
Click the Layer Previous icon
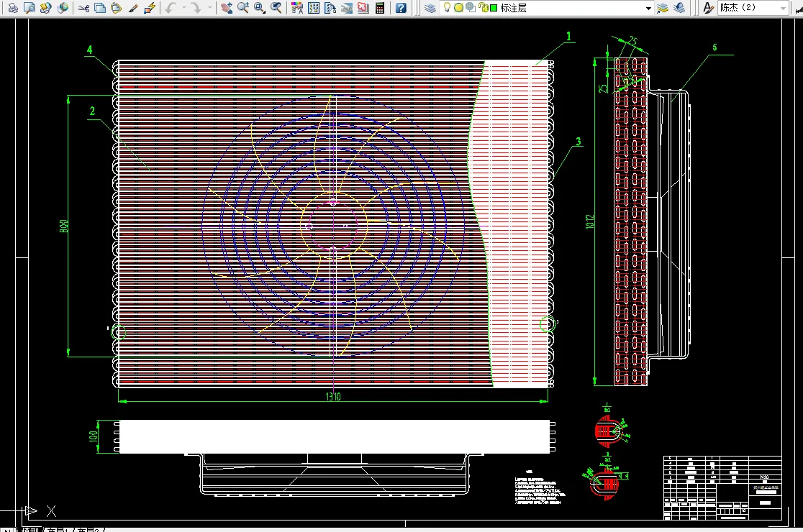pos(679,8)
